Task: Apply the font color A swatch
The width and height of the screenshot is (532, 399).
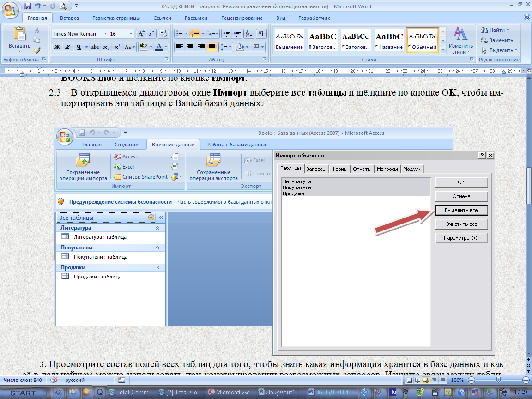Action: 159,47
